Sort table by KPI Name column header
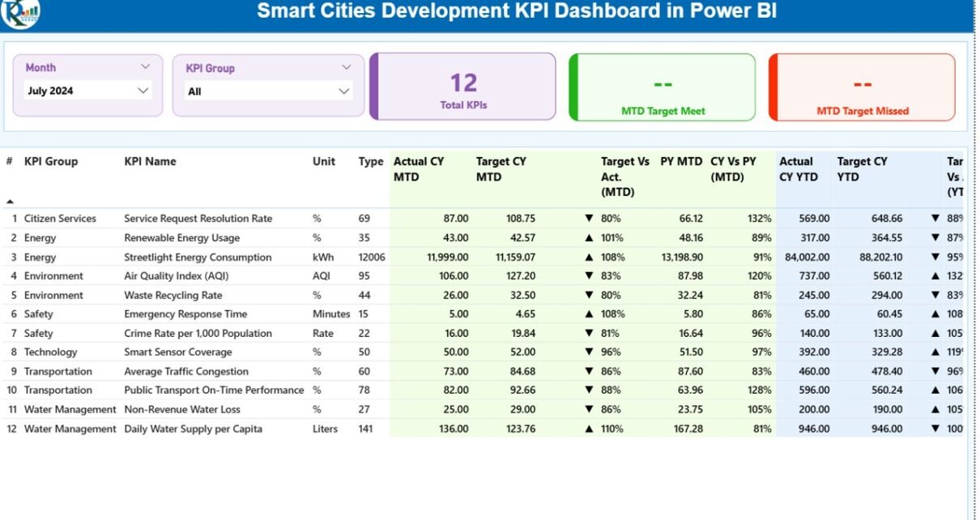This screenshot has height=520, width=980. point(150,162)
